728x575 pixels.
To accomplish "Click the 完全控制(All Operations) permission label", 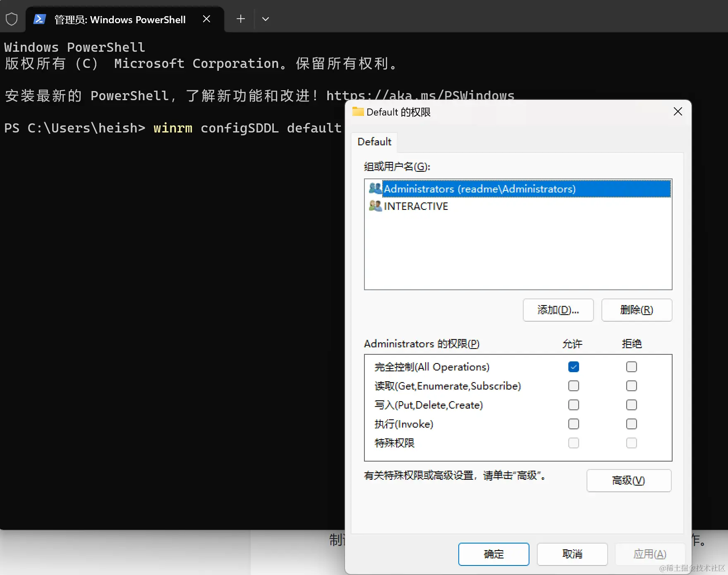I will click(x=432, y=367).
